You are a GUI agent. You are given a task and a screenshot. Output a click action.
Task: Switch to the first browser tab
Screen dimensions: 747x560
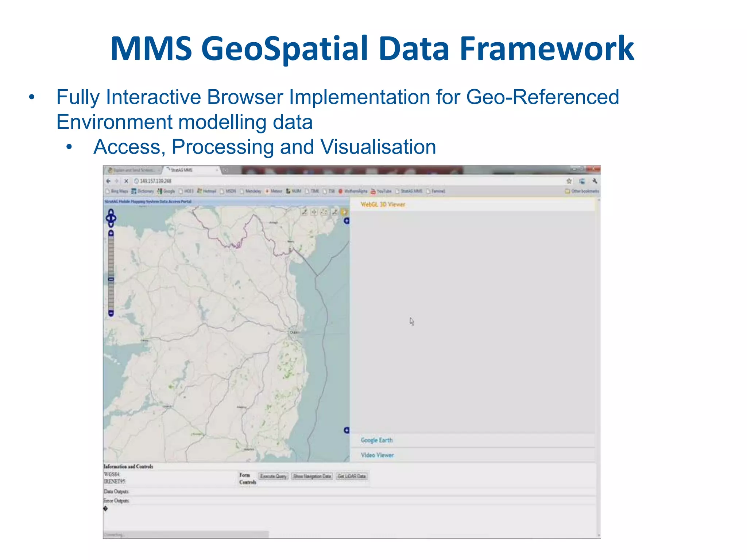coord(133,170)
